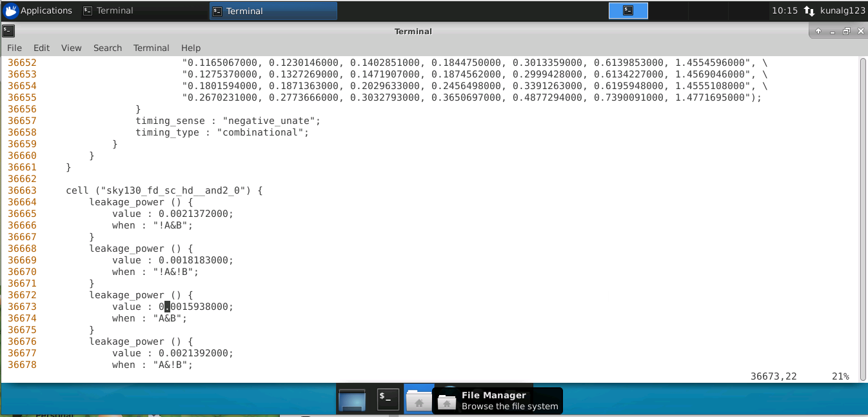This screenshot has width=868, height=417.
Task: Open the Edit menu
Action: [41, 48]
